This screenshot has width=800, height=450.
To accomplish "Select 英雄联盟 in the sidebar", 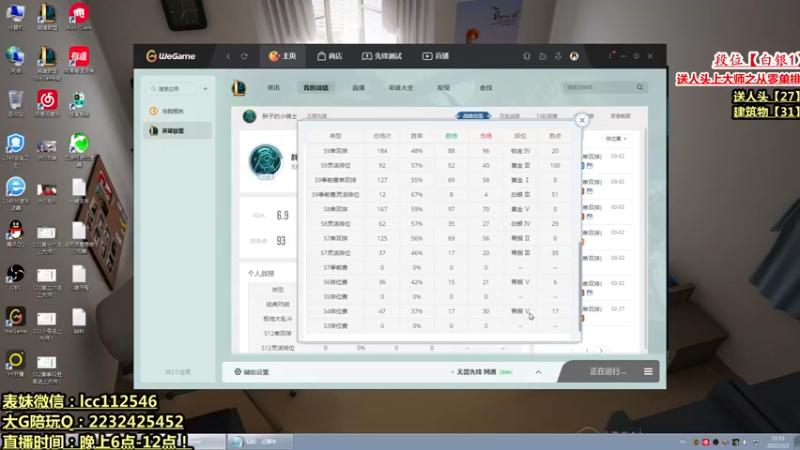I will click(177, 131).
